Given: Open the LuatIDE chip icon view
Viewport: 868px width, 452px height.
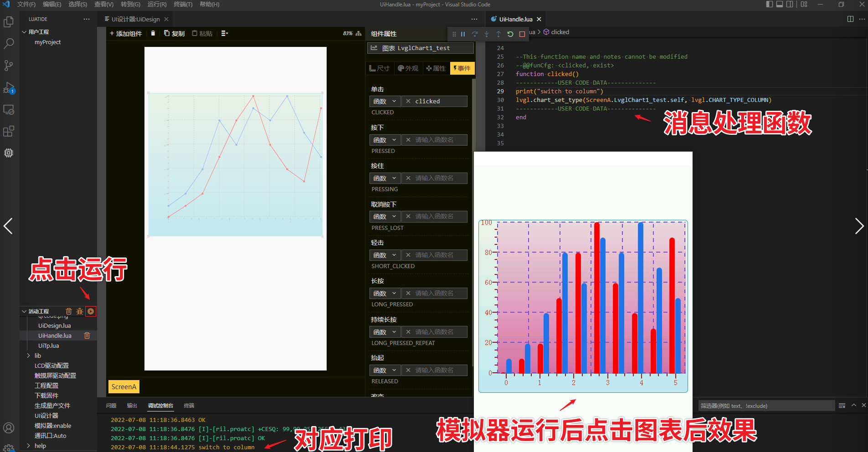Looking at the screenshot, I should tap(9, 153).
